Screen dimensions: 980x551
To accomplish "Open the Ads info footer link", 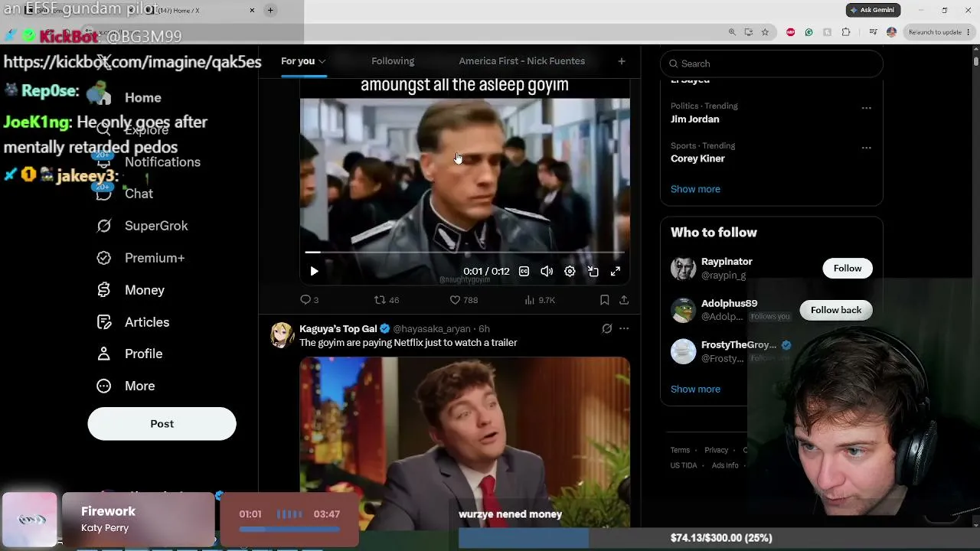I will coord(725,465).
